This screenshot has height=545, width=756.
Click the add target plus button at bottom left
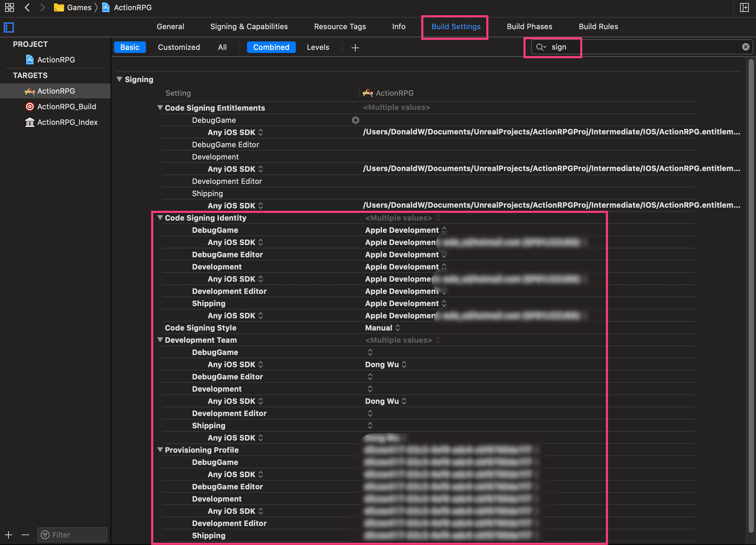point(8,535)
